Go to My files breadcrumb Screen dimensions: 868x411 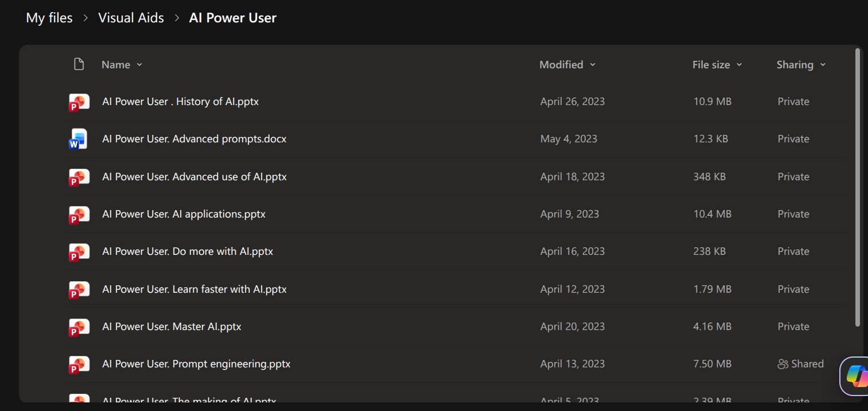click(49, 18)
